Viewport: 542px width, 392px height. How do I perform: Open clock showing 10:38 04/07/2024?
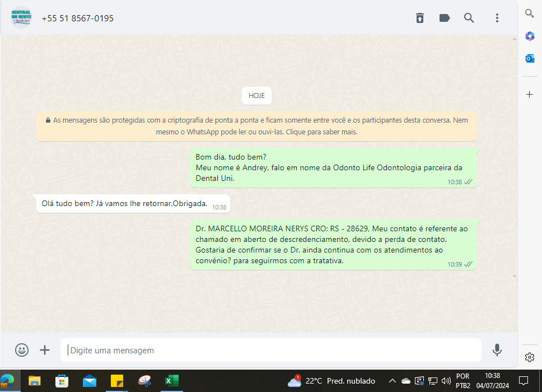pos(493,381)
